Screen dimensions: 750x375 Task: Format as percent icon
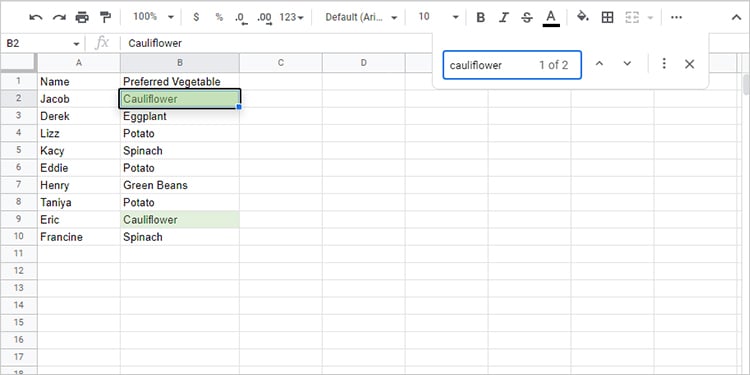(219, 17)
